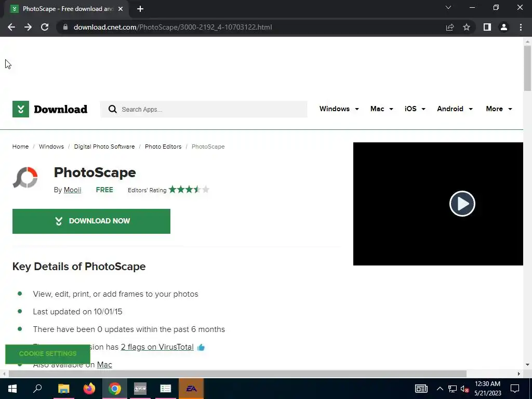Open the Windows Start menu

(12, 389)
